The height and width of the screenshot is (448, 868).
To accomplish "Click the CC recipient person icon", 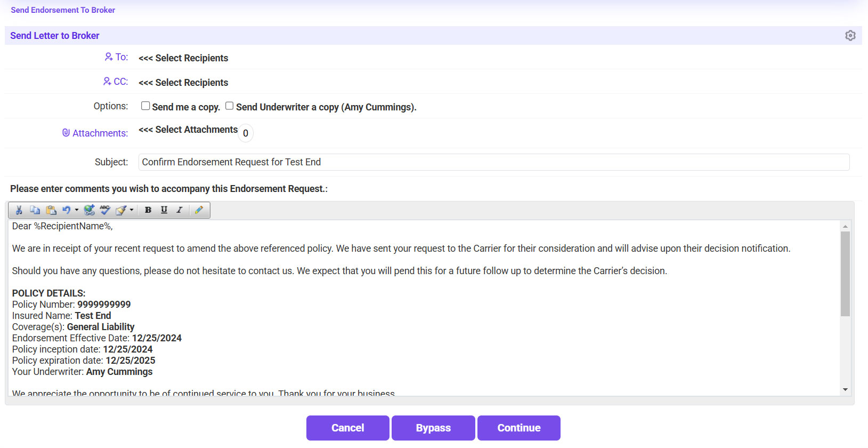I will [x=107, y=81].
